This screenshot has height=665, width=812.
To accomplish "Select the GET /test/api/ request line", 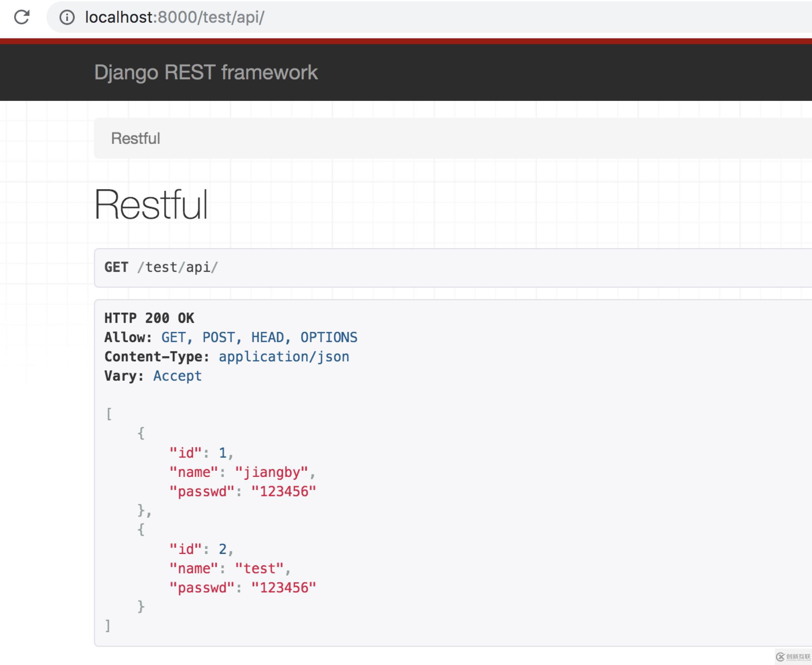I will (x=161, y=267).
